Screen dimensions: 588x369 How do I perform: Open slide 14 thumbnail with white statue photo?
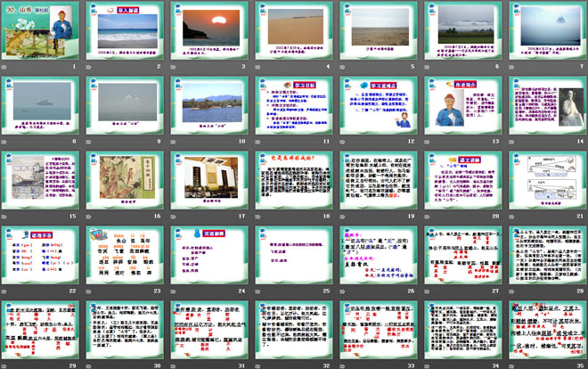tap(548, 106)
